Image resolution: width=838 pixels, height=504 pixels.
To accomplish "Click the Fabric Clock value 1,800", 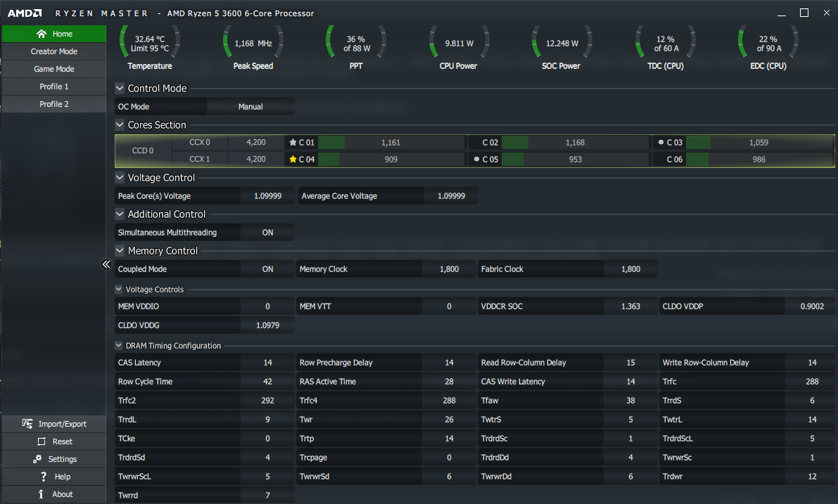I will pyautogui.click(x=630, y=269).
